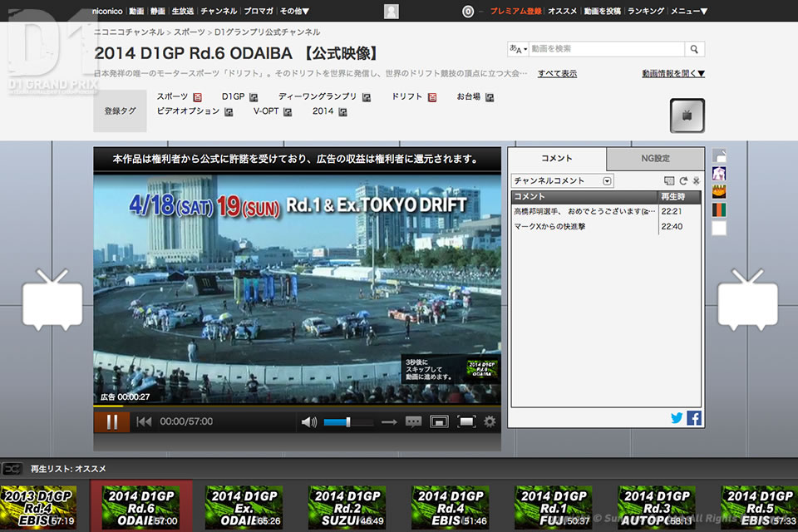Mute audio using the speaker icon
This screenshot has width=798, height=532.
click(309, 422)
